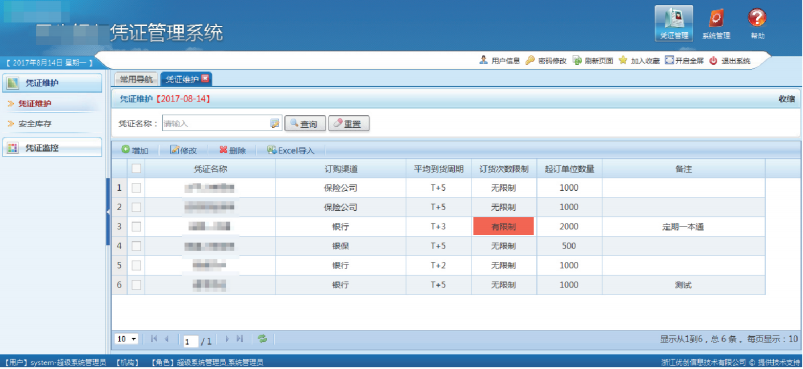Click the green refresh icon in pager
The height and width of the screenshot is (369, 803).
coord(262,339)
